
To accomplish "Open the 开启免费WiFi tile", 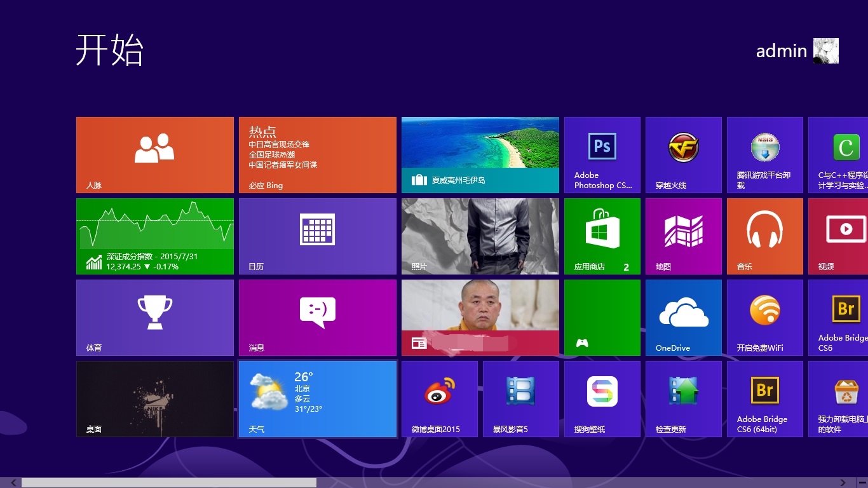I will point(764,317).
